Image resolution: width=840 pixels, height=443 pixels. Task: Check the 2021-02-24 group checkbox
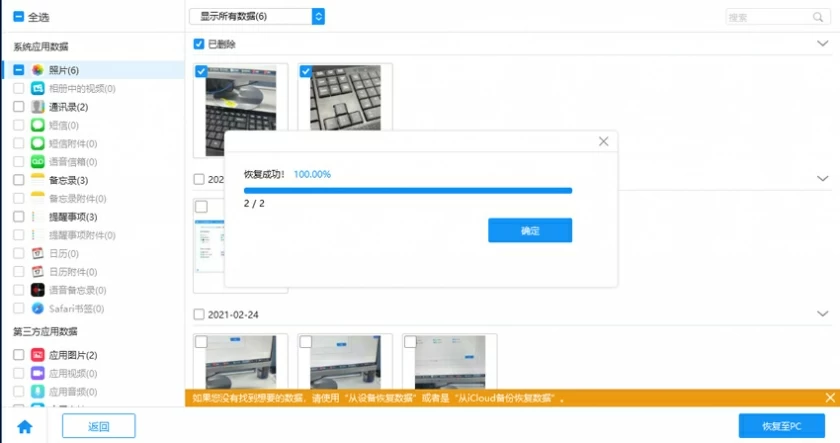point(199,314)
